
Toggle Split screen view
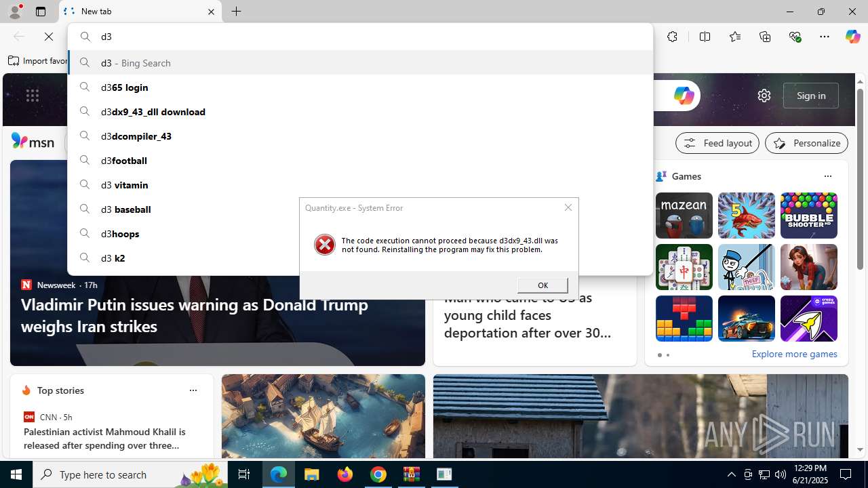705,37
